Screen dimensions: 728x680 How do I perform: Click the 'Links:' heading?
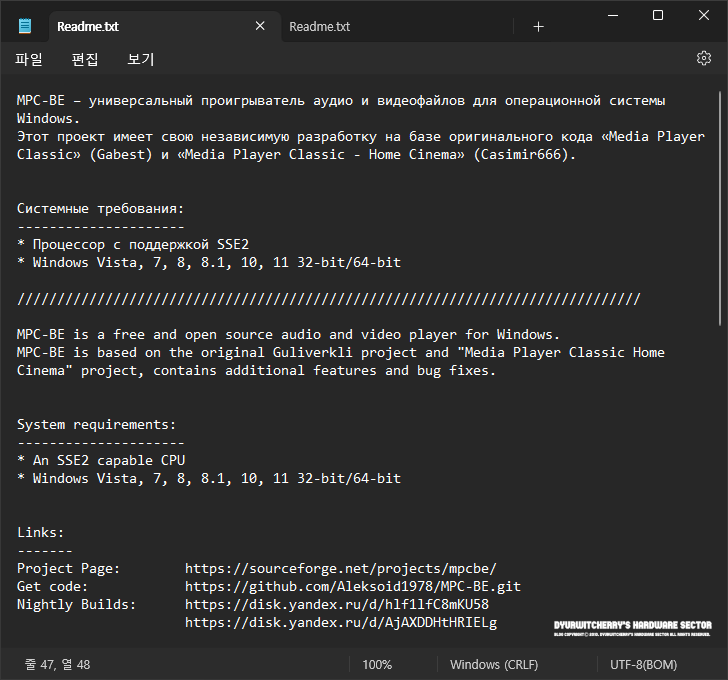pos(40,532)
